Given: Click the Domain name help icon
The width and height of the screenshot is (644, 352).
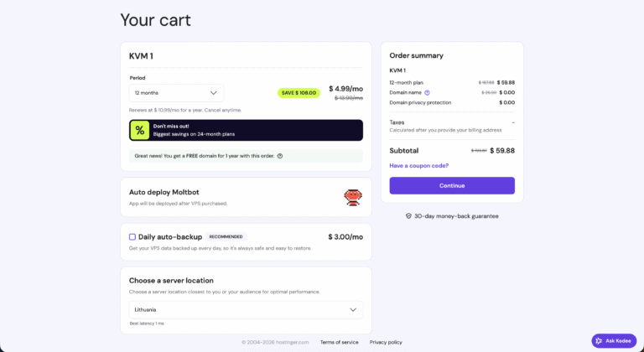Looking at the screenshot, I should click(427, 92).
